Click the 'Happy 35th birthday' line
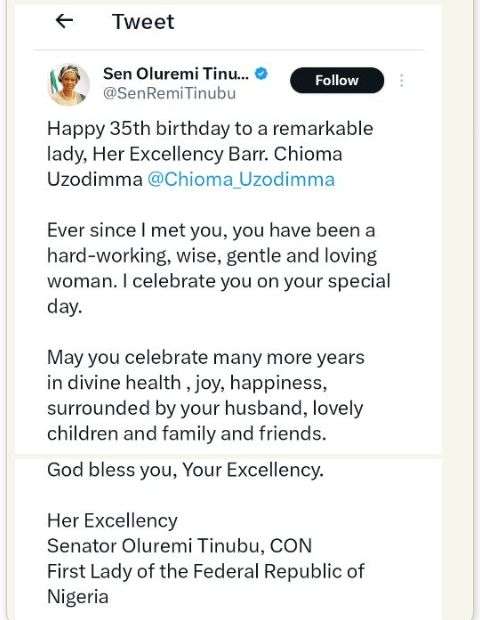The width and height of the screenshot is (480, 620). [210, 129]
